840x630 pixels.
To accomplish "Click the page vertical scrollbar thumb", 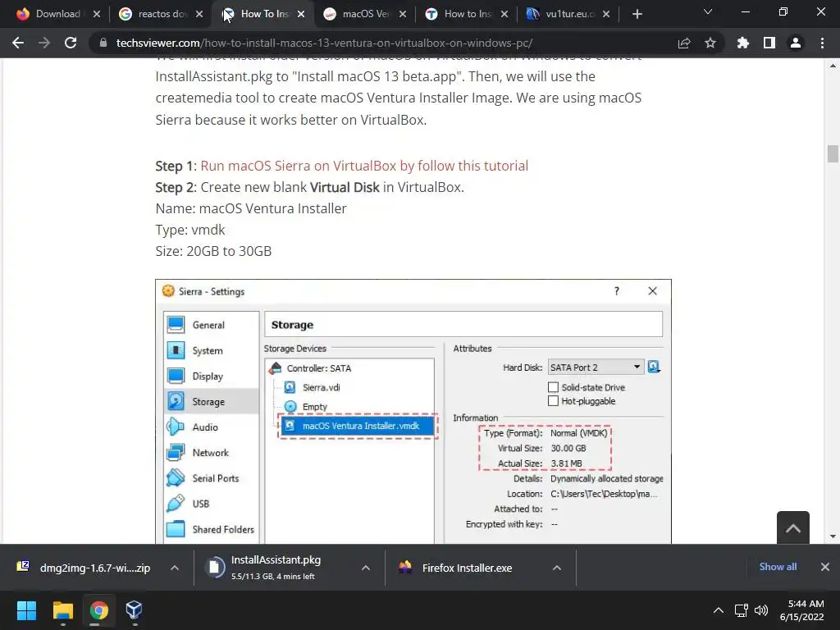I will 832,153.
